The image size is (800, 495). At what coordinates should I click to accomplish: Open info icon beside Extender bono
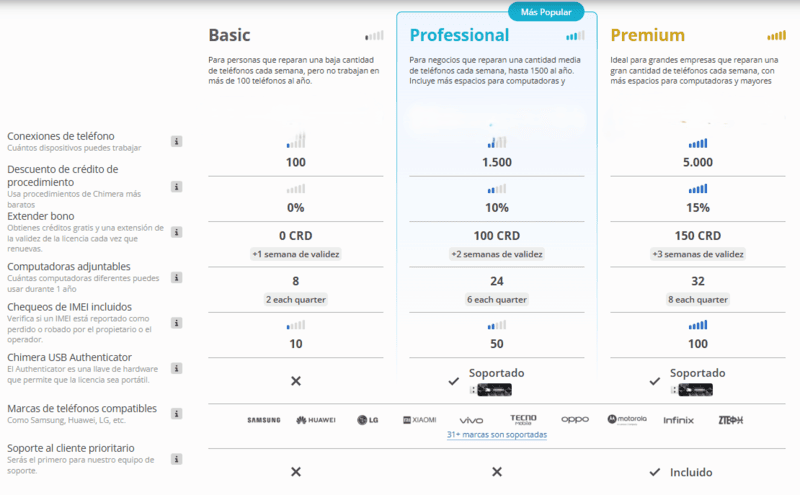[x=177, y=231]
